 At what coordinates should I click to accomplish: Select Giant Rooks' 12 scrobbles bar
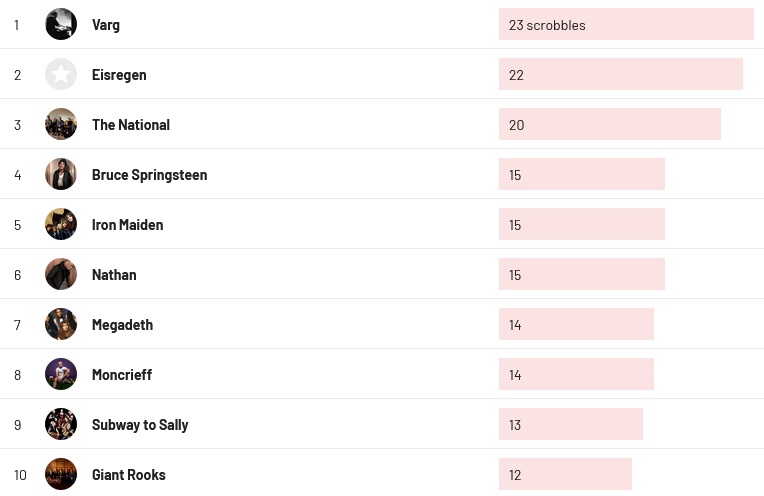(565, 474)
